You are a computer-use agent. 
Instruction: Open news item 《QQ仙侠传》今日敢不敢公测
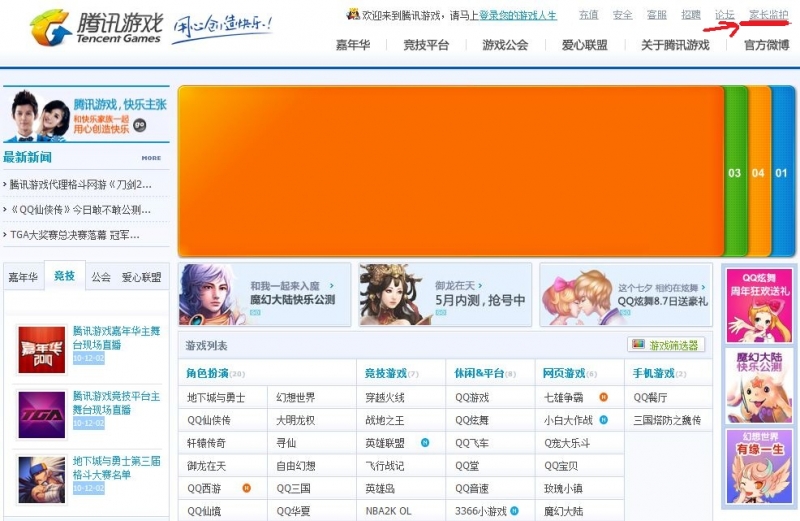(x=80, y=209)
